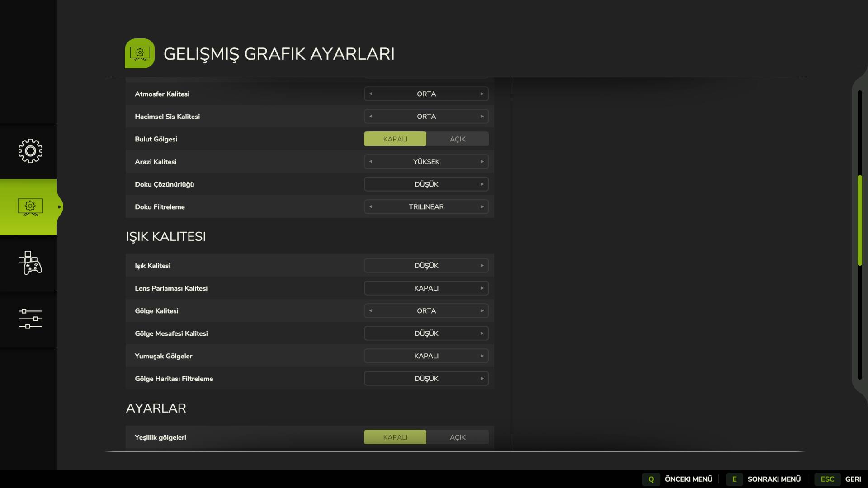Open general settings gear in sidebar

[x=30, y=151]
